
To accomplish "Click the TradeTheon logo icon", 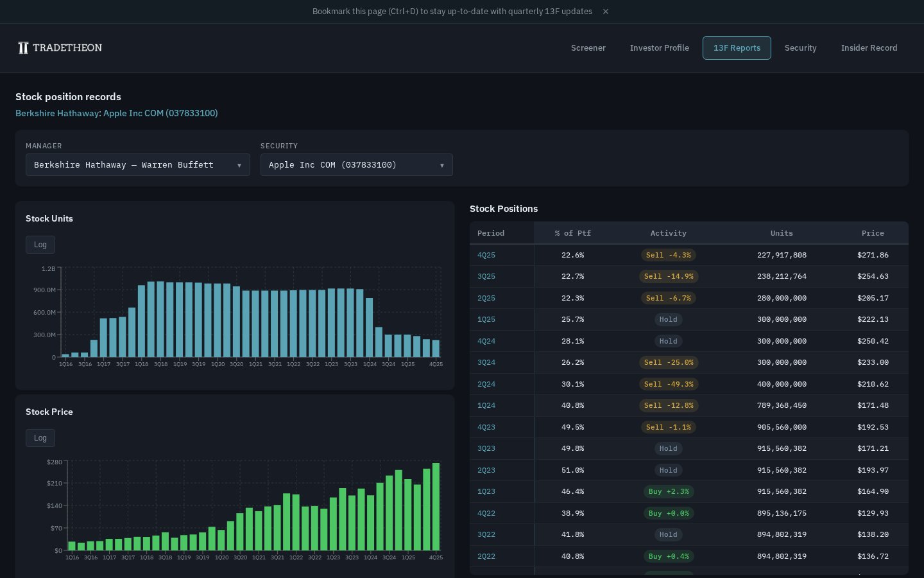I will click(x=23, y=48).
